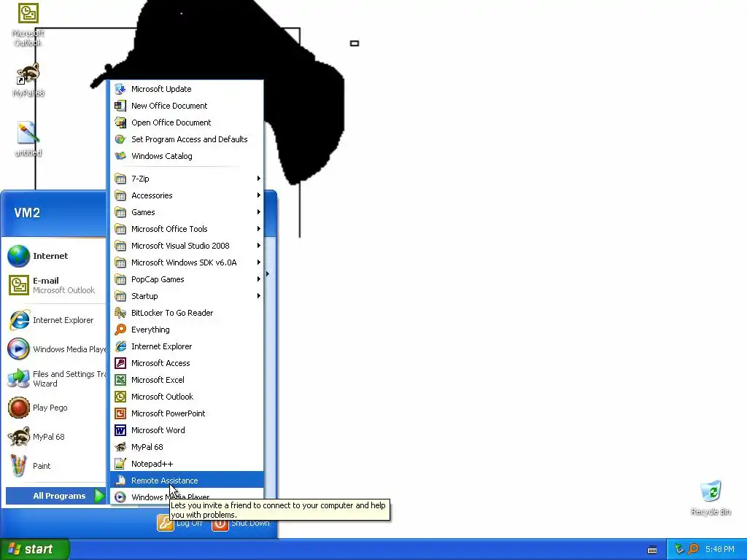
Task: Click the 5:48 PM taskbar clock
Action: point(720,549)
